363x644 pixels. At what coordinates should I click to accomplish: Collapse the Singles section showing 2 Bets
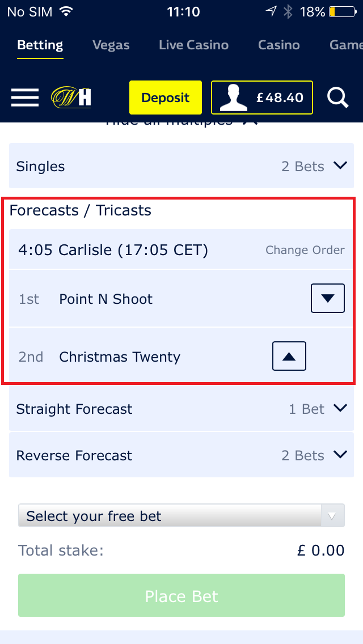[340, 166]
